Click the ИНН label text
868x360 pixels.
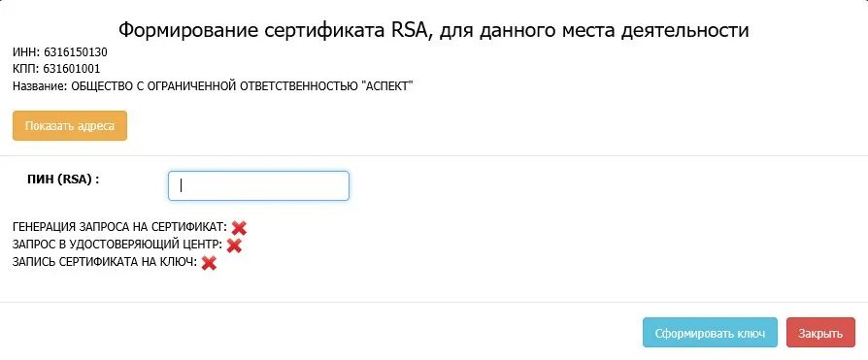pyautogui.click(x=25, y=52)
